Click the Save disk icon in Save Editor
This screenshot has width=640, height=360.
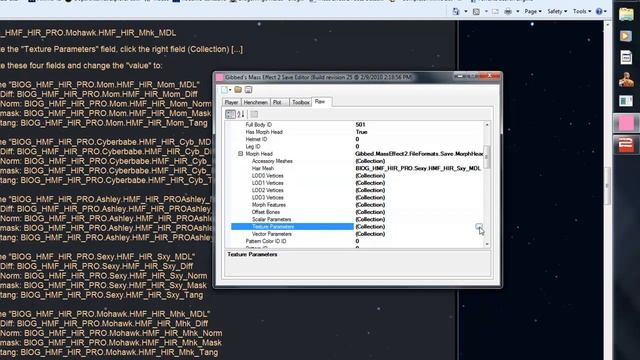pos(248,90)
